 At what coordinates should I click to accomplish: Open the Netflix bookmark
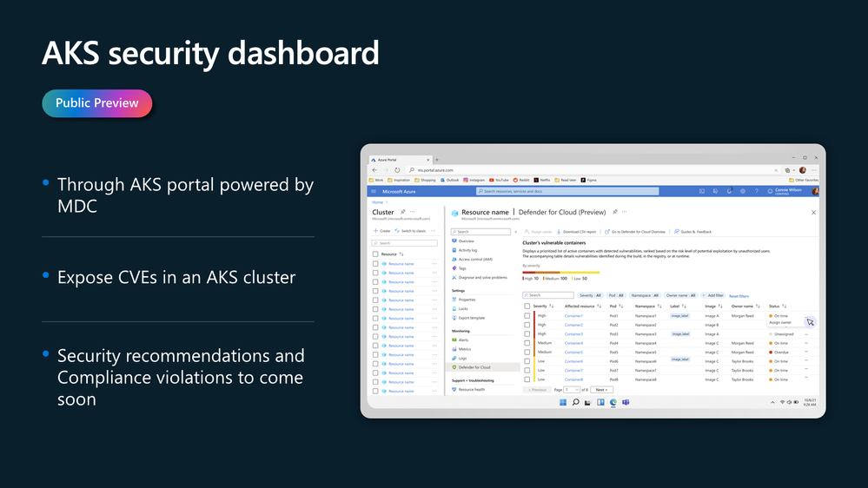click(x=542, y=180)
